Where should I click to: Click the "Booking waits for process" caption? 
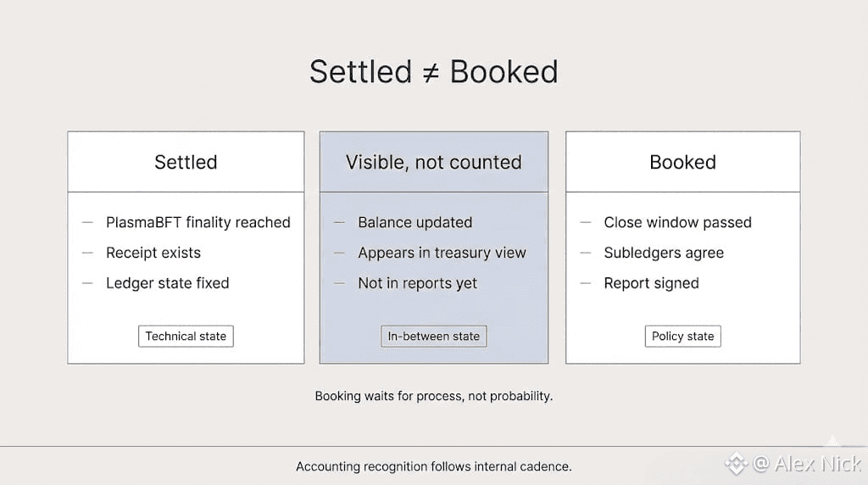[433, 396]
